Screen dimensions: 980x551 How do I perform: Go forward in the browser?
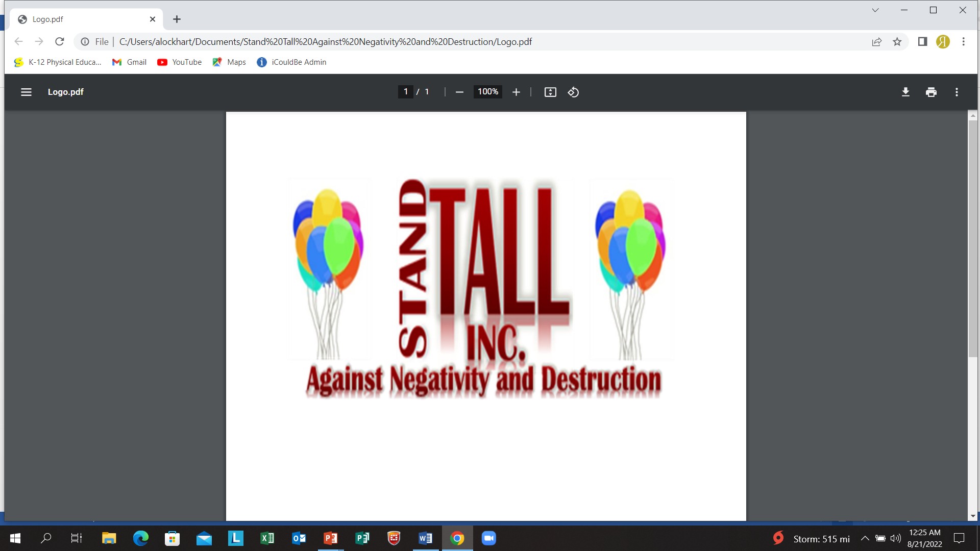click(39, 42)
